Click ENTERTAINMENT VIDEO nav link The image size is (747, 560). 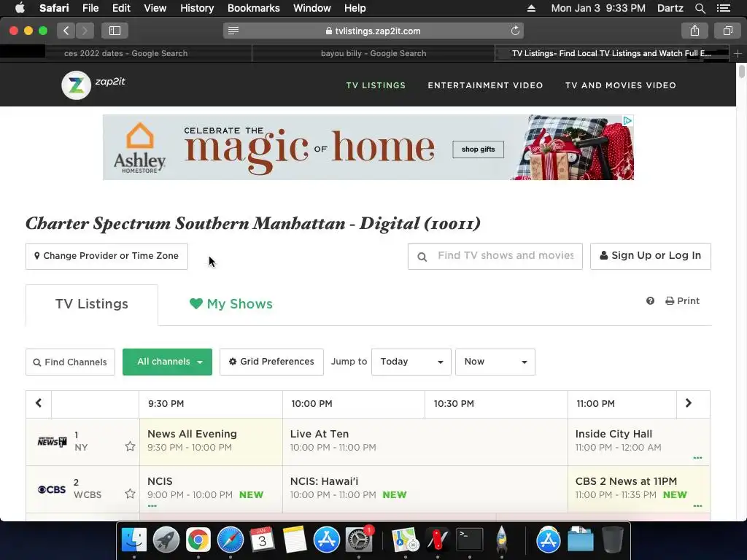(485, 85)
